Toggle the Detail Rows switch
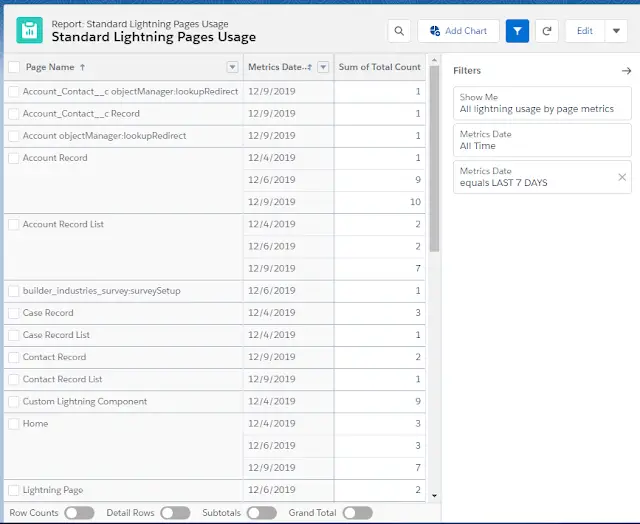The image size is (640, 524). point(176,513)
